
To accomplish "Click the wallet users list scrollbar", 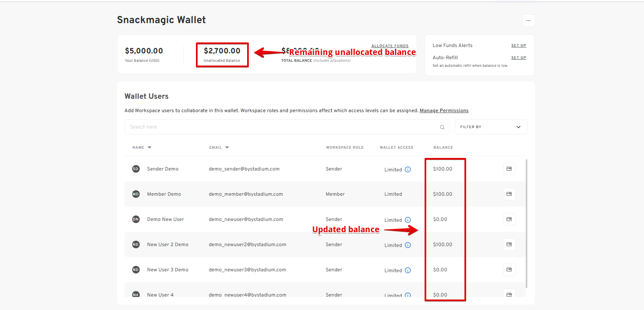I will (527, 223).
